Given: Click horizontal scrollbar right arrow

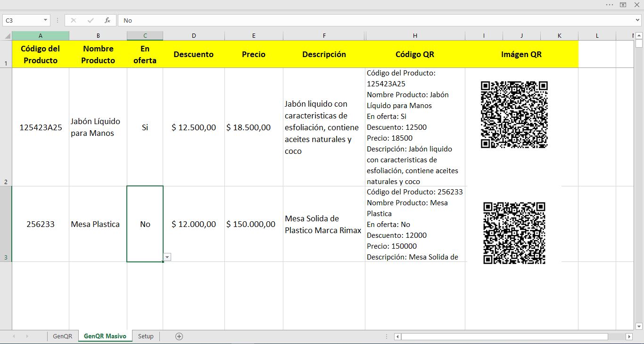Looking at the screenshot, I should pos(629,336).
